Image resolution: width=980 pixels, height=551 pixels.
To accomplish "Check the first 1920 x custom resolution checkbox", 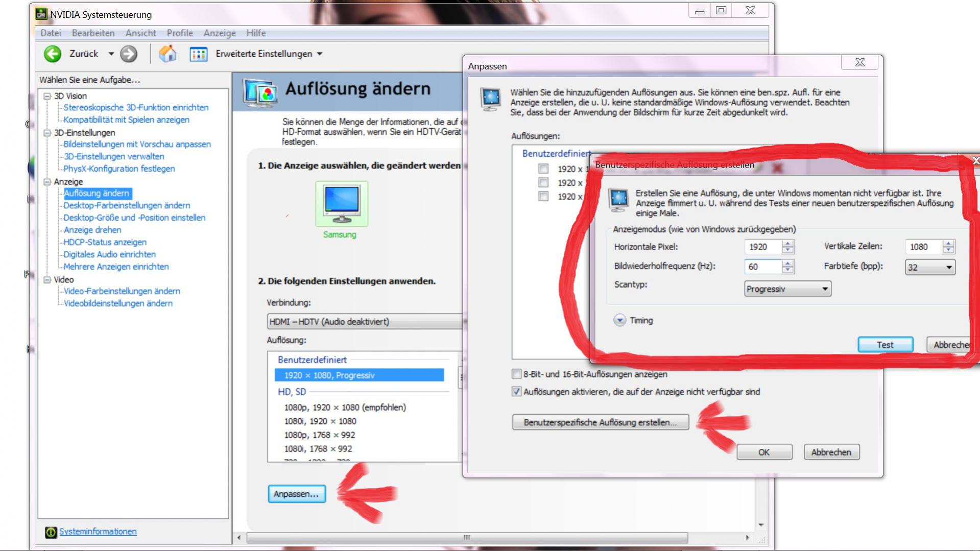I will point(543,169).
